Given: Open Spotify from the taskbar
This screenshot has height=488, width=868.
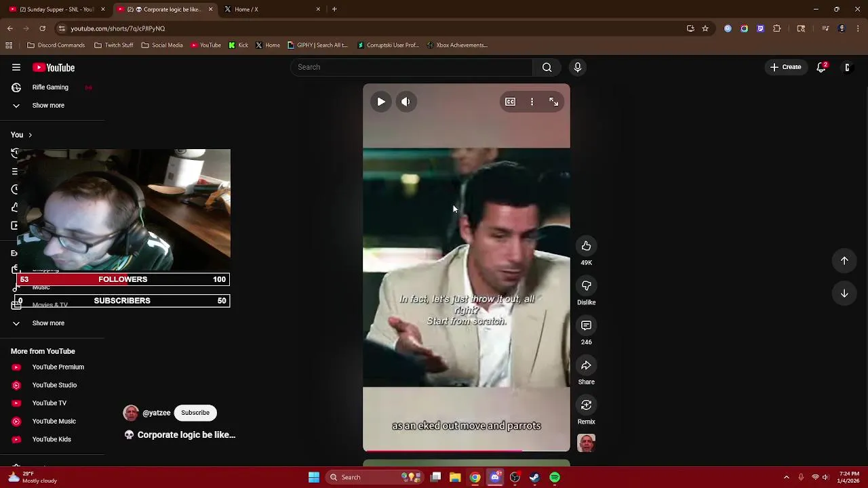Looking at the screenshot, I should (x=555, y=477).
